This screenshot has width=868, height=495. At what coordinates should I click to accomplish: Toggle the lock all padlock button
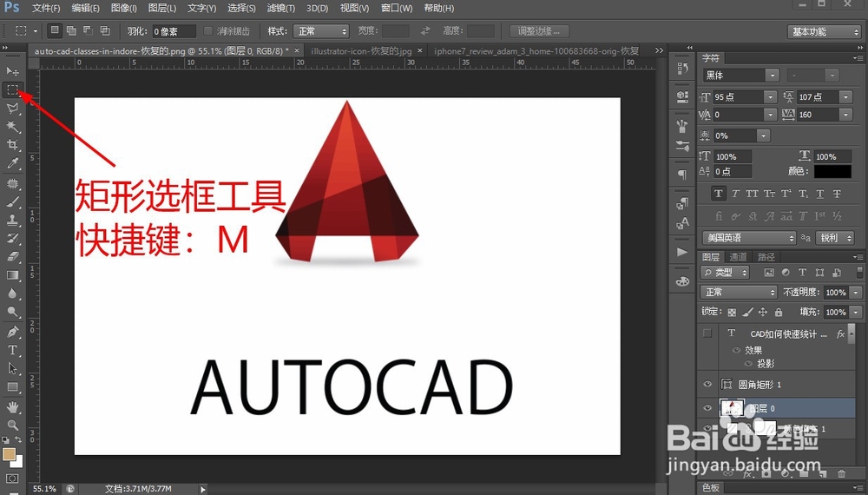pyautogui.click(x=779, y=313)
